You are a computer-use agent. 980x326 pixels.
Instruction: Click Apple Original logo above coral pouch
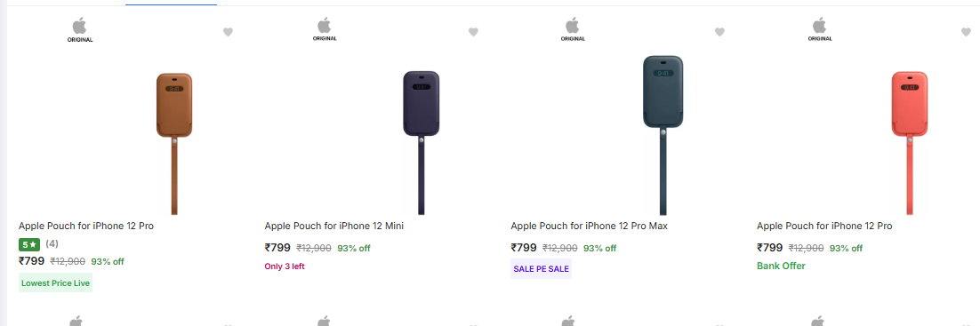point(819,29)
